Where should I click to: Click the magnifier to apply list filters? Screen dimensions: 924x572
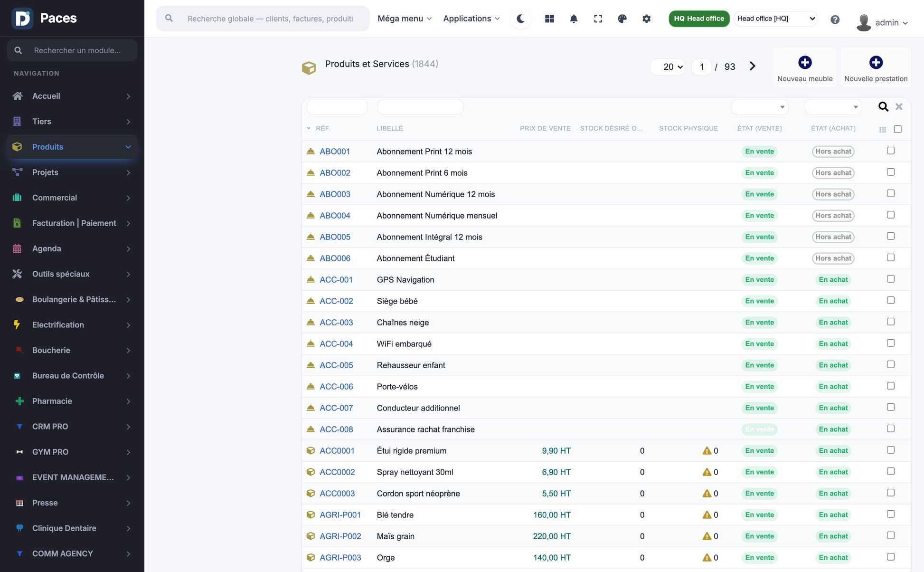883,106
